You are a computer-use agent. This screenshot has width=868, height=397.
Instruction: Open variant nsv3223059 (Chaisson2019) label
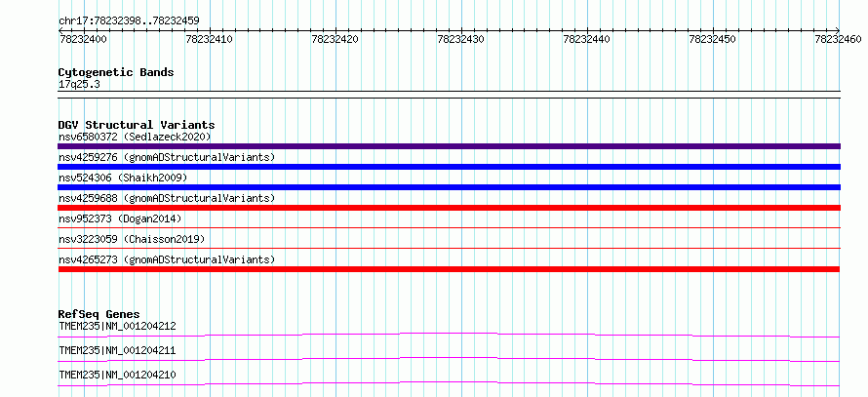pos(132,239)
